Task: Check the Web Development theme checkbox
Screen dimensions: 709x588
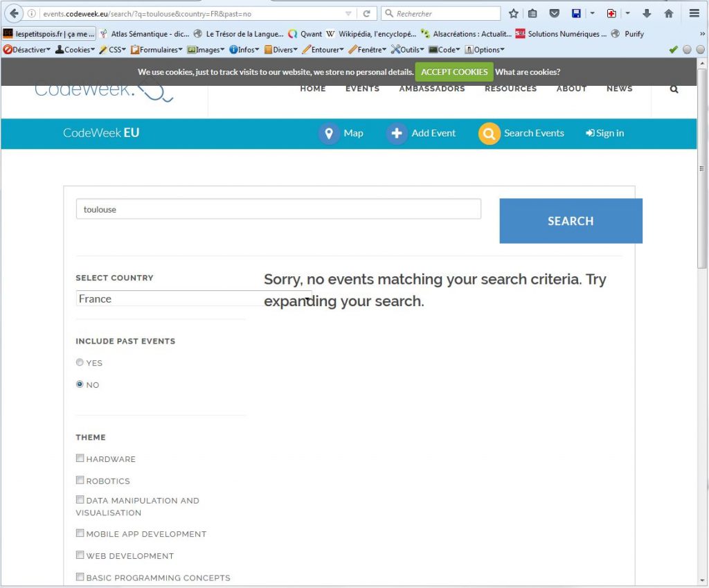Action: tap(80, 555)
